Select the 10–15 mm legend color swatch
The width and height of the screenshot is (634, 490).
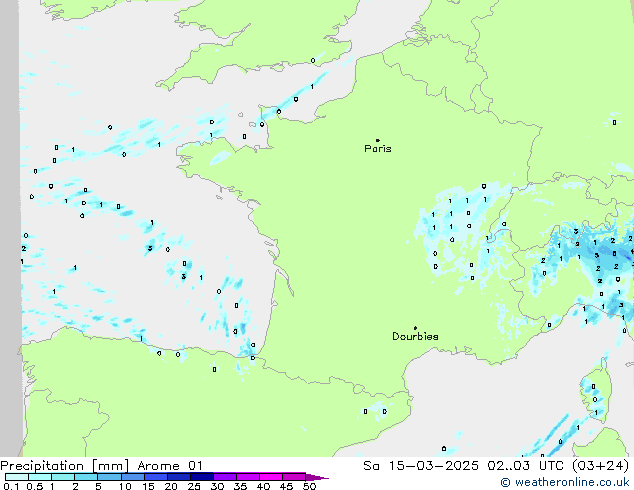coord(132,477)
